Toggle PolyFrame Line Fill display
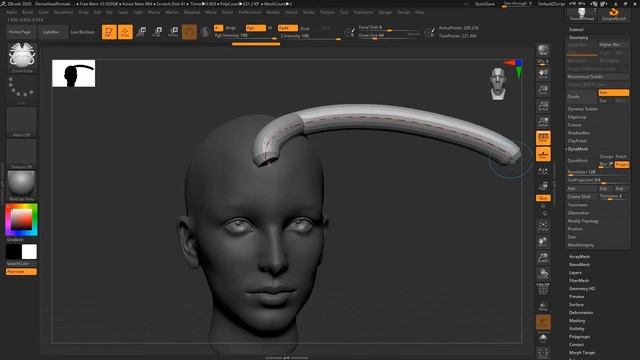Screen dimensions: 640x360 point(543,290)
